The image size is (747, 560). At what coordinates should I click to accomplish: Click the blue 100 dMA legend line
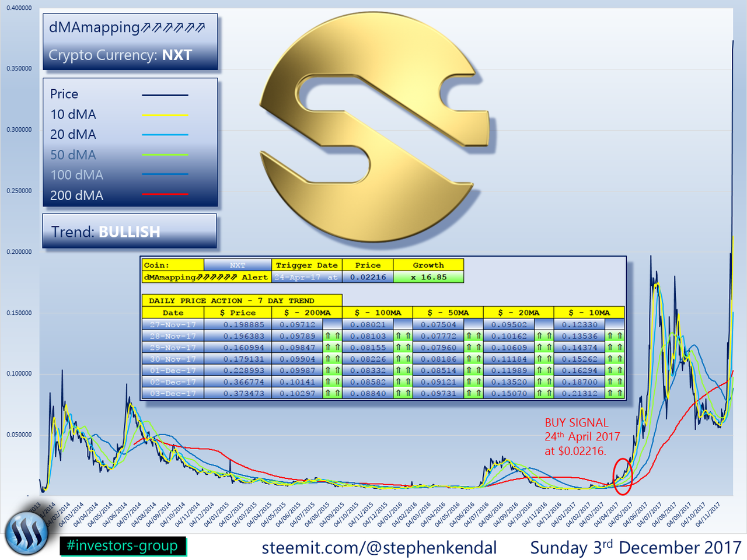click(x=165, y=174)
